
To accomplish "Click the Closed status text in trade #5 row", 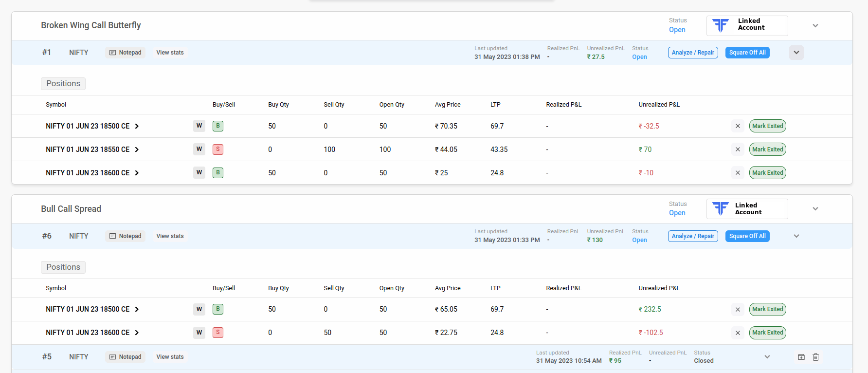I will pos(704,361).
